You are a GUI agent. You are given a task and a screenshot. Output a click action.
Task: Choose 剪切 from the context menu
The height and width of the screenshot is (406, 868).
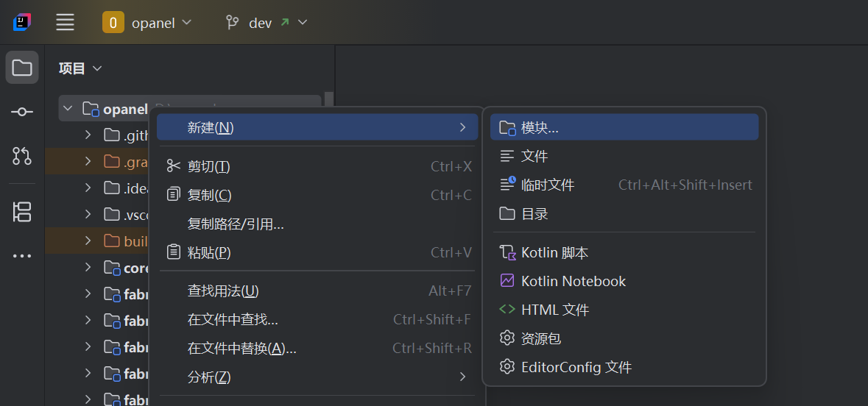(x=208, y=166)
